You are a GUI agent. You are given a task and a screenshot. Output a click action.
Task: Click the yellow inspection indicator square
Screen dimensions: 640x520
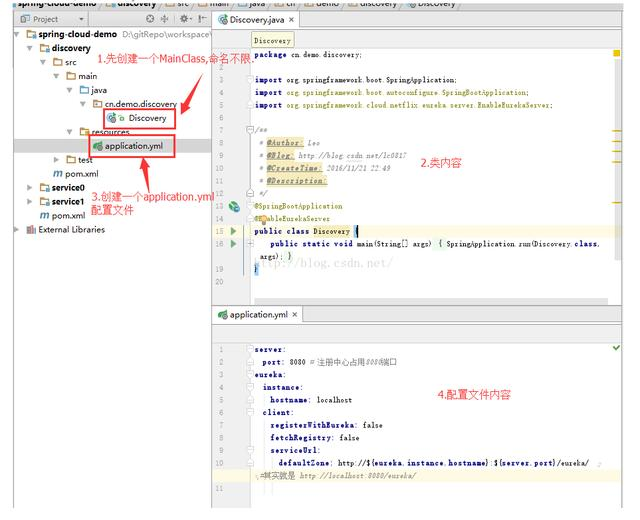click(616, 53)
